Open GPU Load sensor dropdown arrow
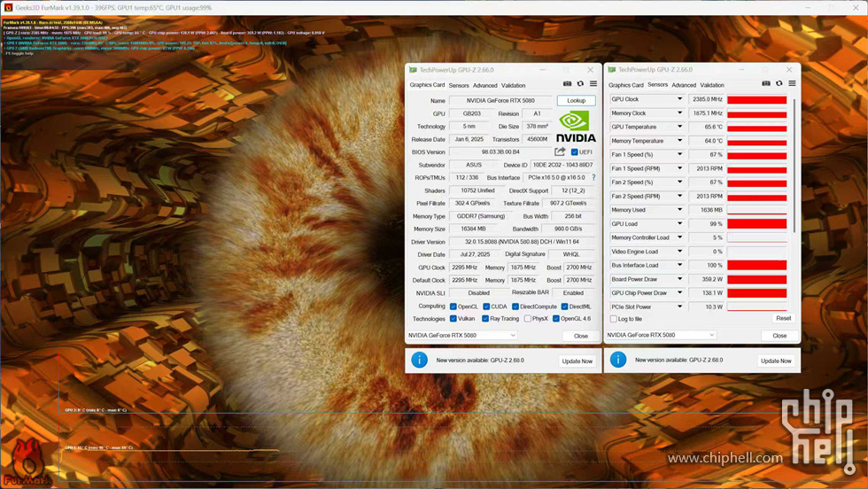 pyautogui.click(x=680, y=224)
